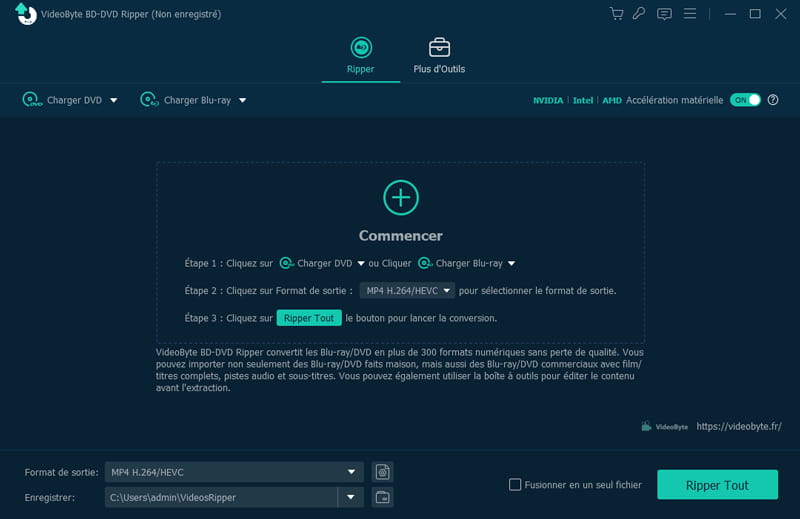Click the shopping cart purchase icon
Viewport: 800px width, 519px height.
[616, 14]
